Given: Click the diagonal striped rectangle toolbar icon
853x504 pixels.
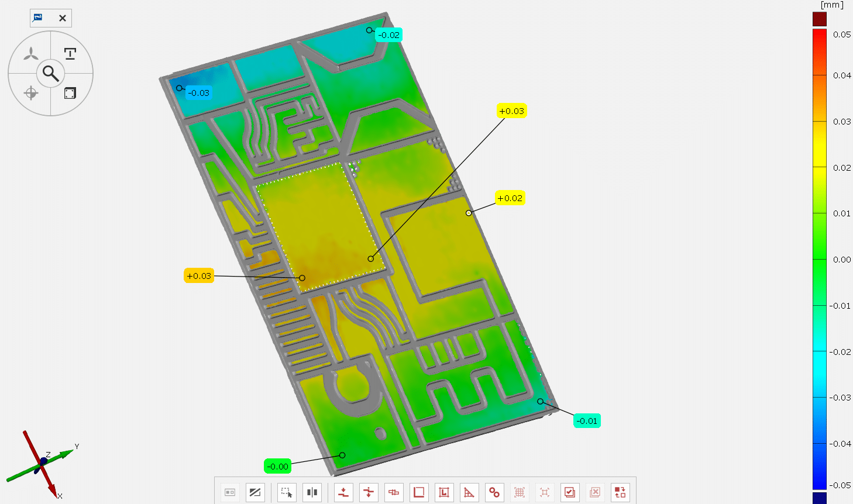Looking at the screenshot, I should pos(255,492).
